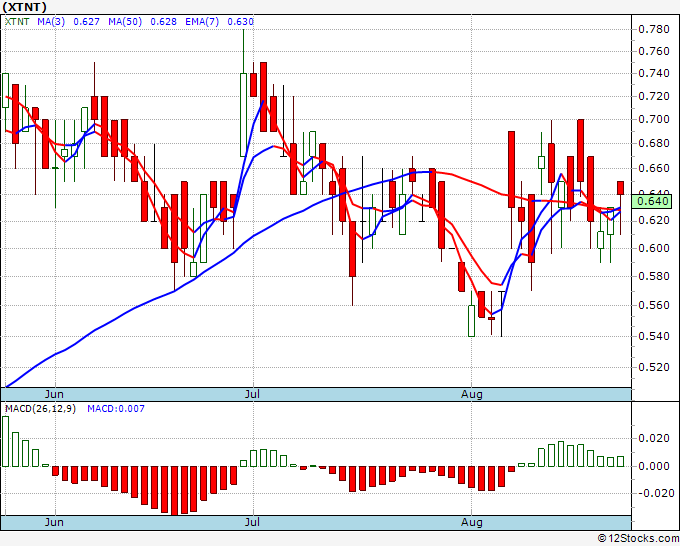
Task: Click the MACD:0.007 value label
Action: tap(116, 409)
